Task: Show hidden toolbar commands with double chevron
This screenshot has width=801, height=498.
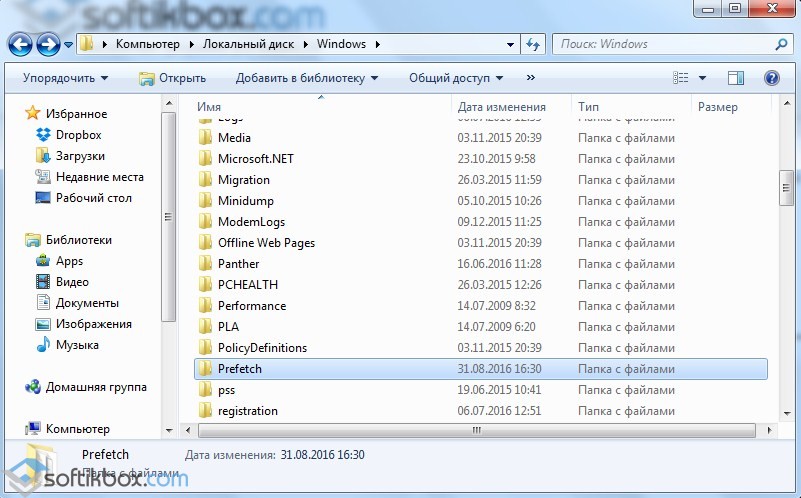Action: (x=530, y=78)
